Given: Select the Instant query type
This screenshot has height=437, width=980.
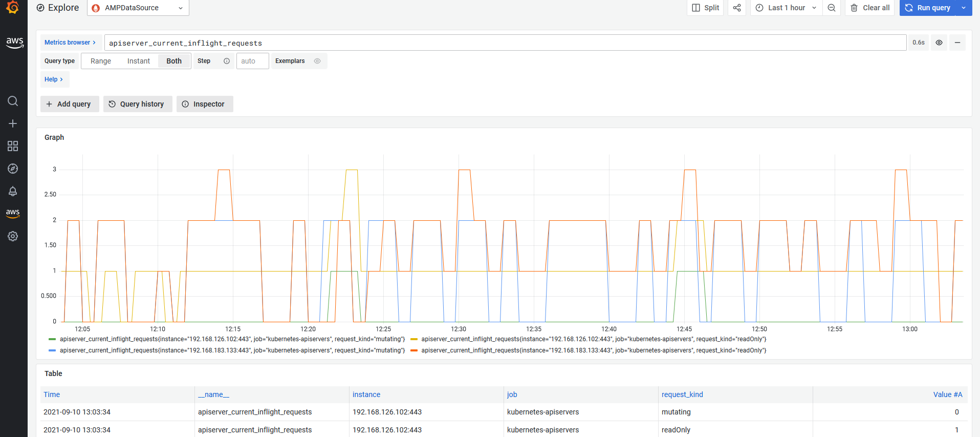Looking at the screenshot, I should click(139, 61).
